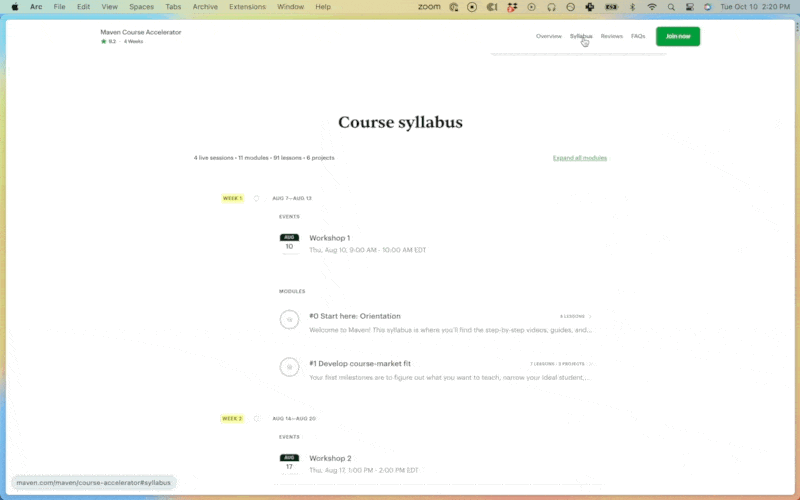
Task: Click the course-market fit module circle icon
Action: click(x=289, y=367)
